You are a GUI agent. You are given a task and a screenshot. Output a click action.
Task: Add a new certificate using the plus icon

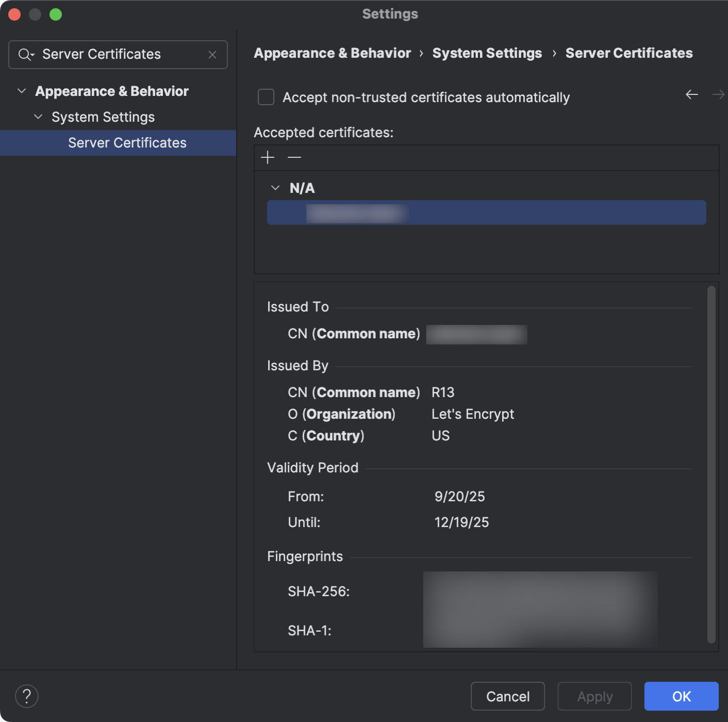coord(268,157)
